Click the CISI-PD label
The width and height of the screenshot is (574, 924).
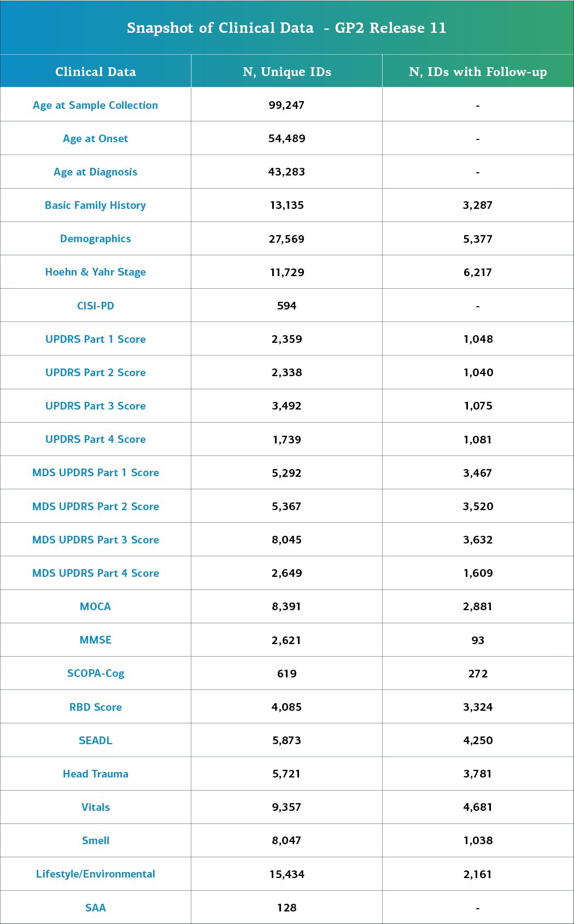[x=95, y=306]
